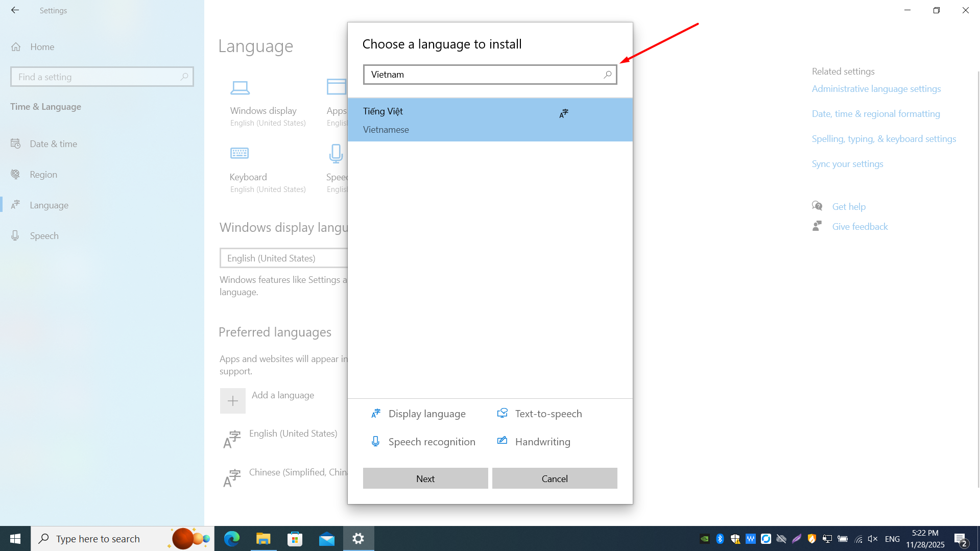Go back using the Settings back arrow
This screenshot has width=980, height=551.
tap(15, 10)
